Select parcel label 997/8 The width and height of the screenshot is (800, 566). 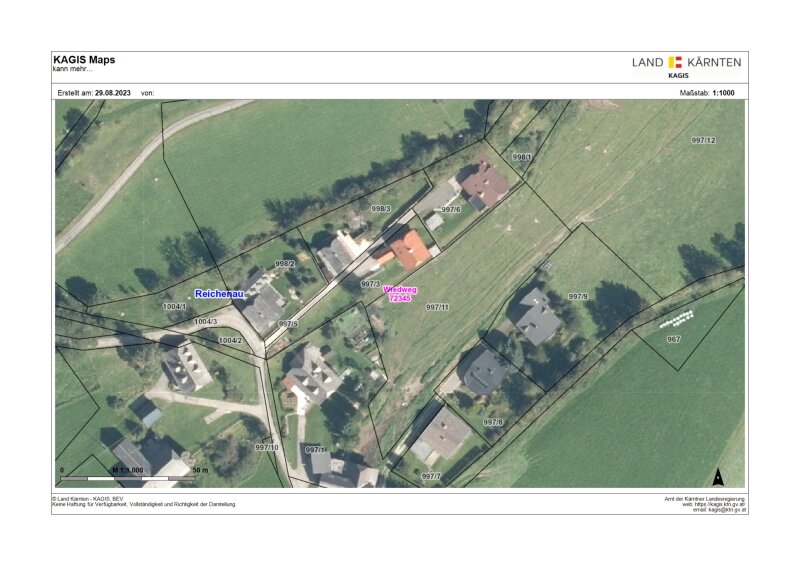pos(493,422)
